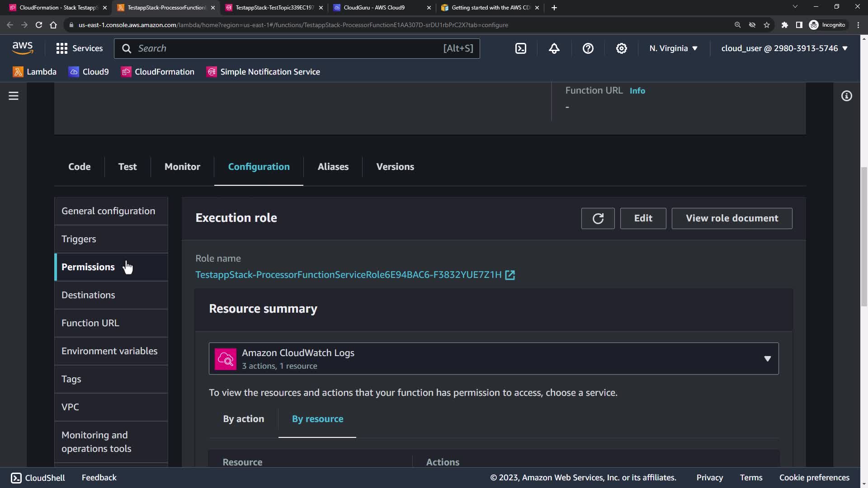
Task: Open the info panel icon at right
Action: tap(846, 96)
